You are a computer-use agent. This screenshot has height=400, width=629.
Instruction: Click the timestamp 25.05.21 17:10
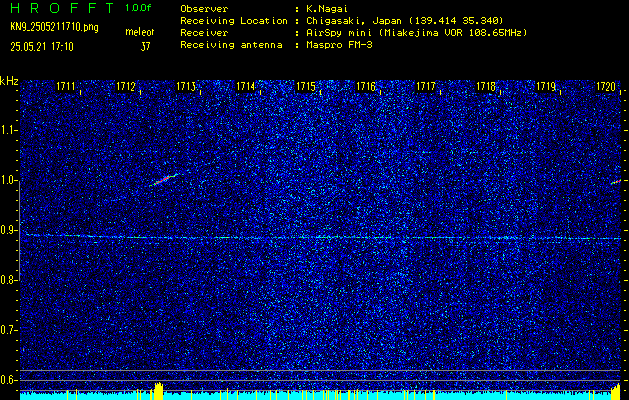(42, 47)
